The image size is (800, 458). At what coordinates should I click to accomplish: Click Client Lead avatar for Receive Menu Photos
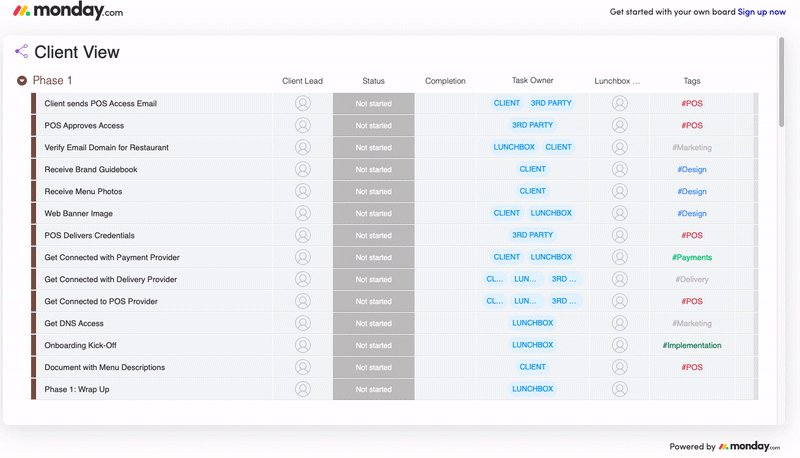click(303, 191)
